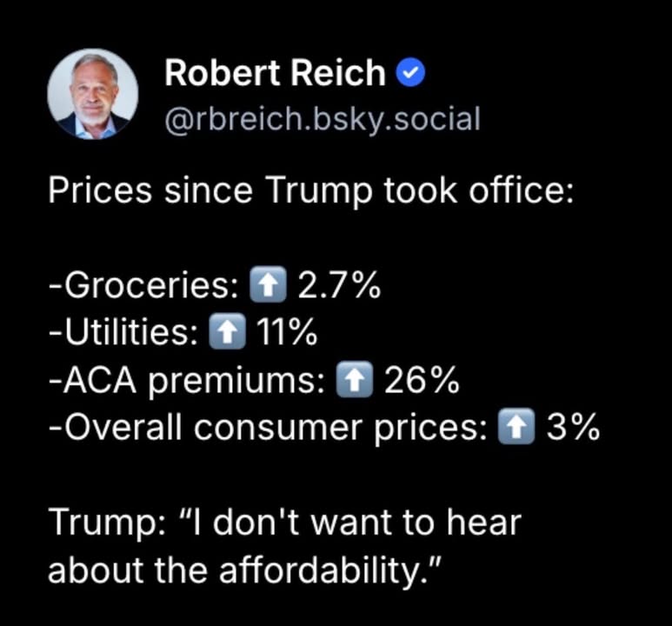Click the blue verified checkmark badge
This screenshot has height=626, width=672.
coord(410,74)
